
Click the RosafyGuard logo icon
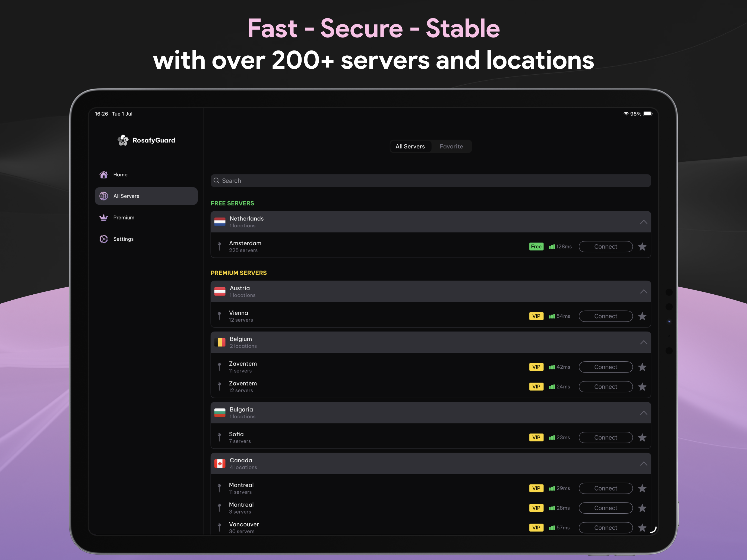pyautogui.click(x=123, y=140)
